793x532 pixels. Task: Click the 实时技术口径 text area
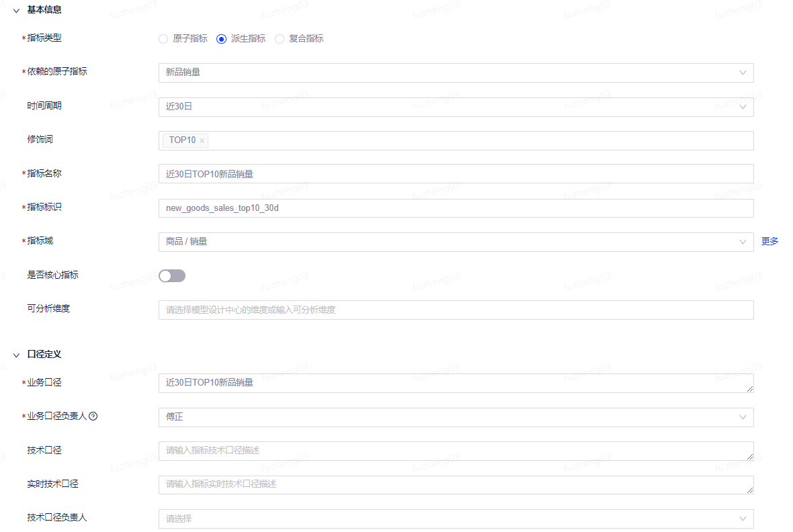pos(456,484)
